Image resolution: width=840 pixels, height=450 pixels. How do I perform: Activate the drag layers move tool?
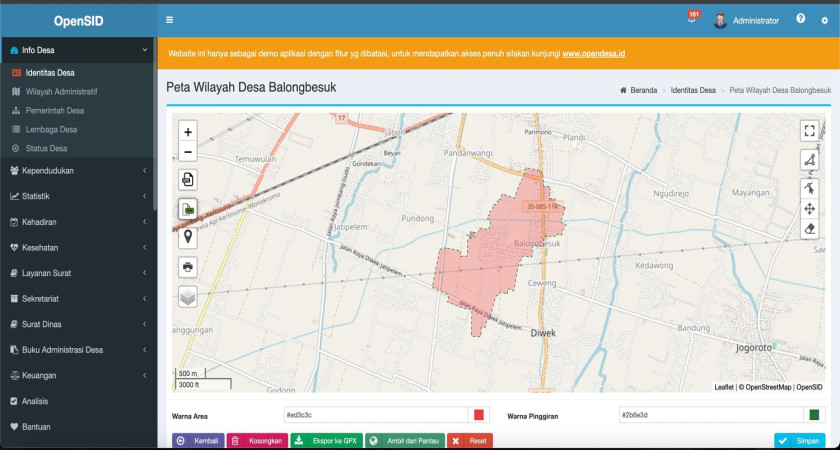pos(809,209)
